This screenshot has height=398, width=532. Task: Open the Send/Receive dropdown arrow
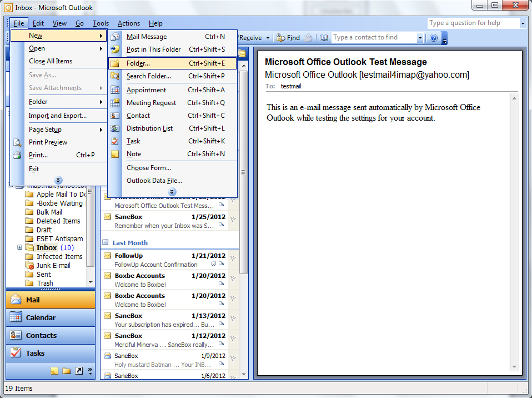click(x=268, y=38)
